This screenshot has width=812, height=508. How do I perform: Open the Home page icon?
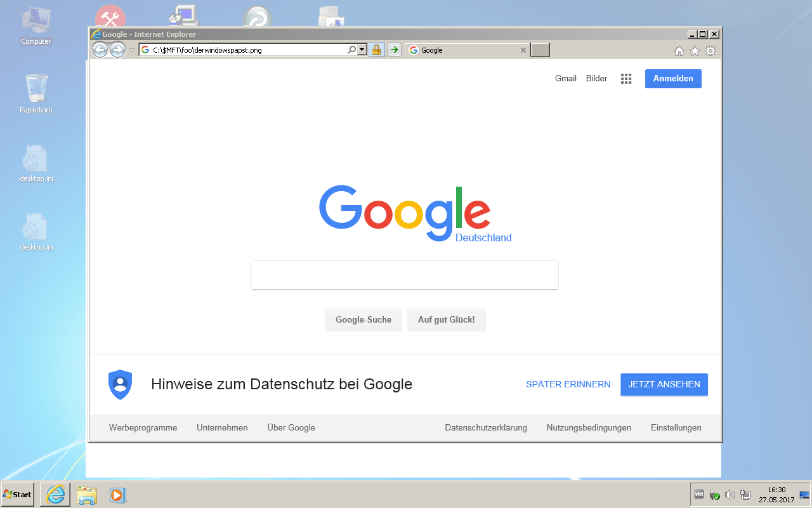(679, 51)
